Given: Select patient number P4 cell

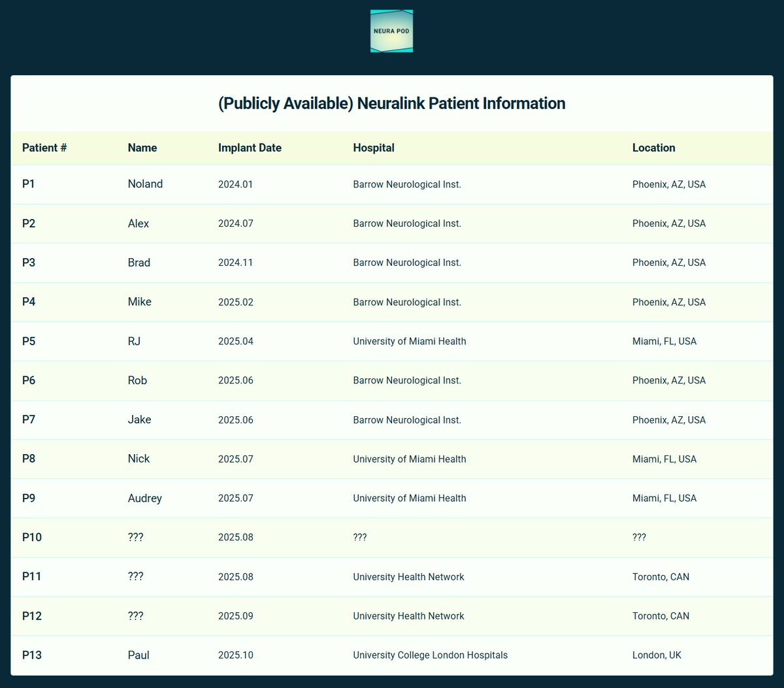Looking at the screenshot, I should (x=29, y=302).
